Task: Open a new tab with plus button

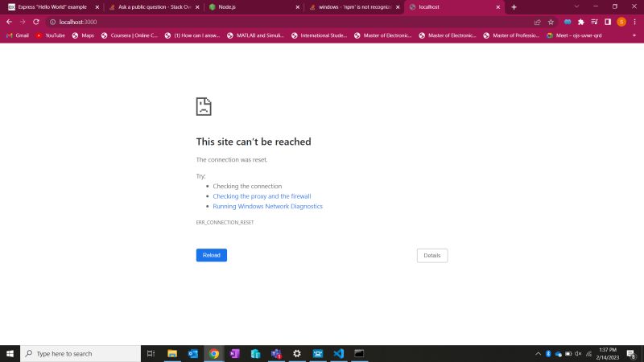Action: tap(514, 7)
